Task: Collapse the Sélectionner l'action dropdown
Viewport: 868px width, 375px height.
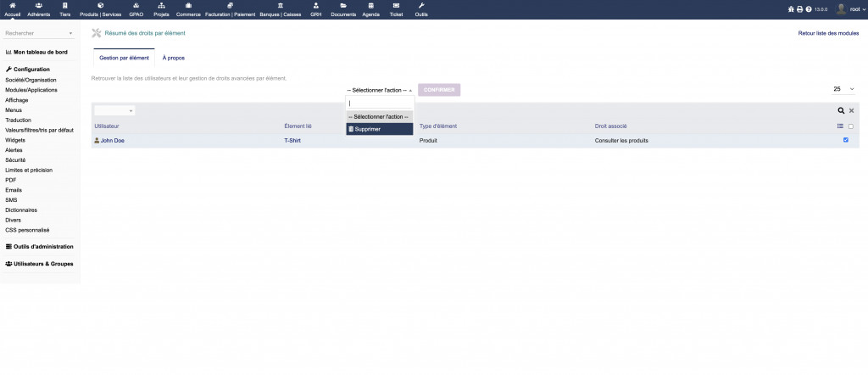Action: click(x=380, y=90)
